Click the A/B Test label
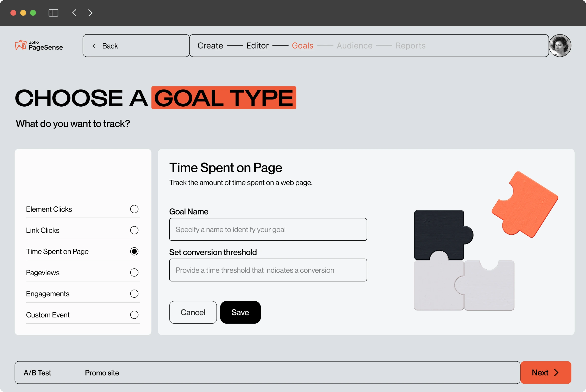This screenshot has height=392, width=586. click(x=37, y=373)
